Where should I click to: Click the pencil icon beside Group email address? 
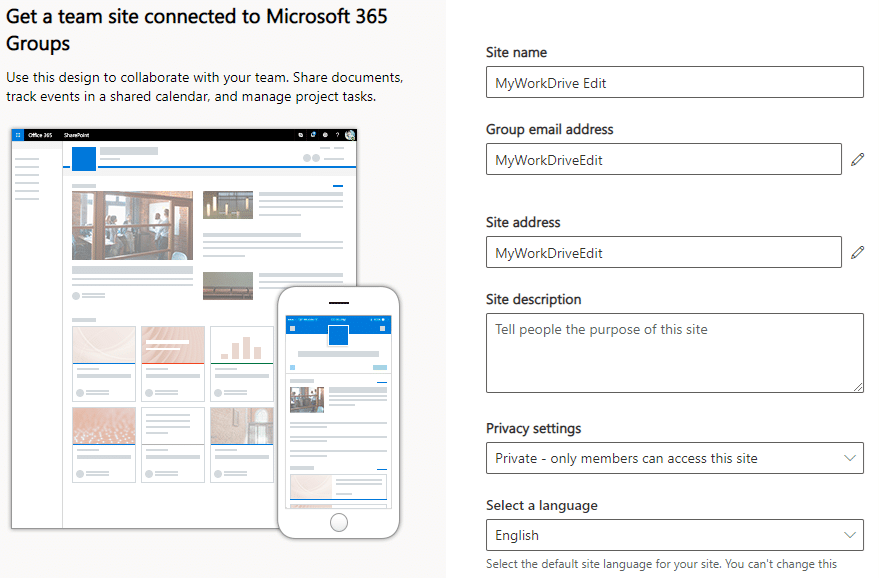(857, 160)
